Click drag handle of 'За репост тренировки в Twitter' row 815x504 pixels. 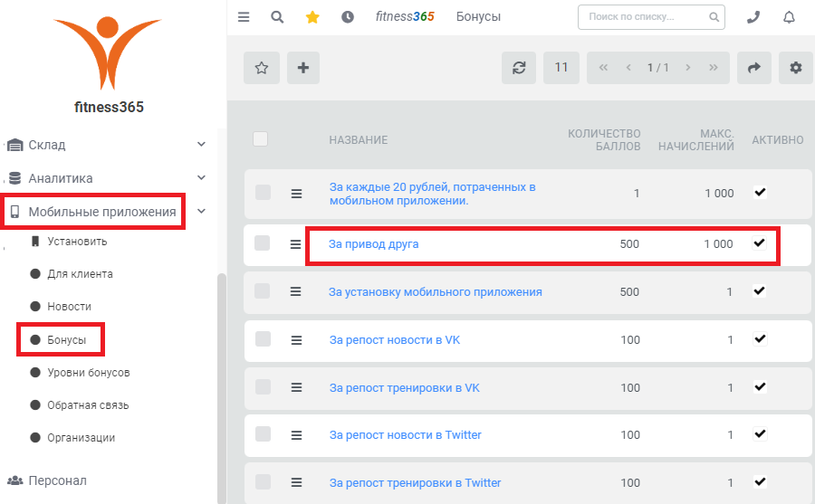(x=296, y=482)
